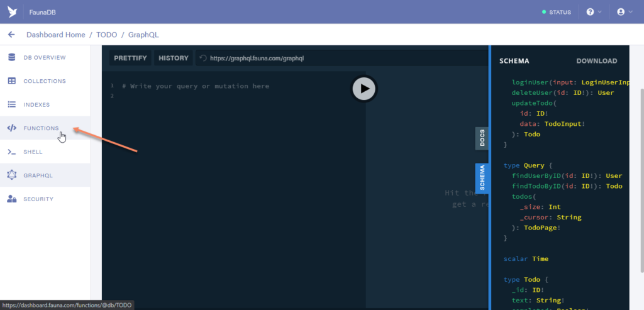644x310 pixels.
Task: Open Functions in the sidebar
Action: pyautogui.click(x=45, y=128)
